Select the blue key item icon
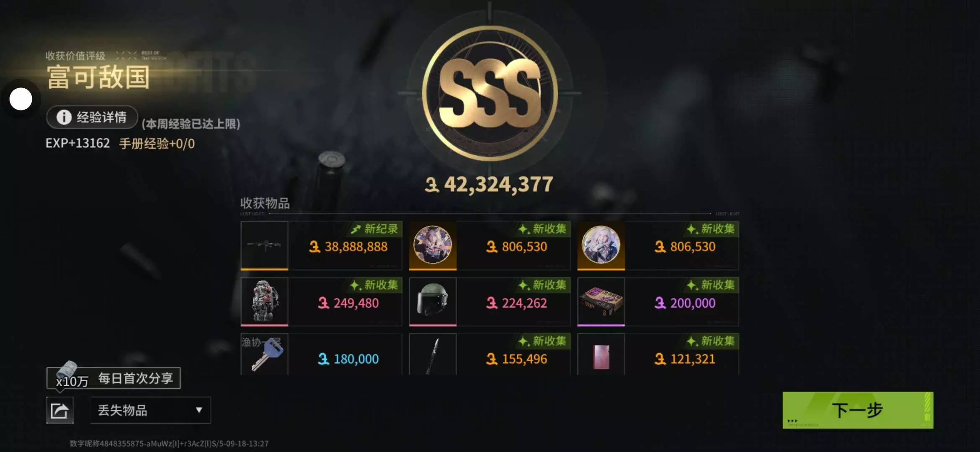Screen dimensions: 980x452 tap(265, 354)
